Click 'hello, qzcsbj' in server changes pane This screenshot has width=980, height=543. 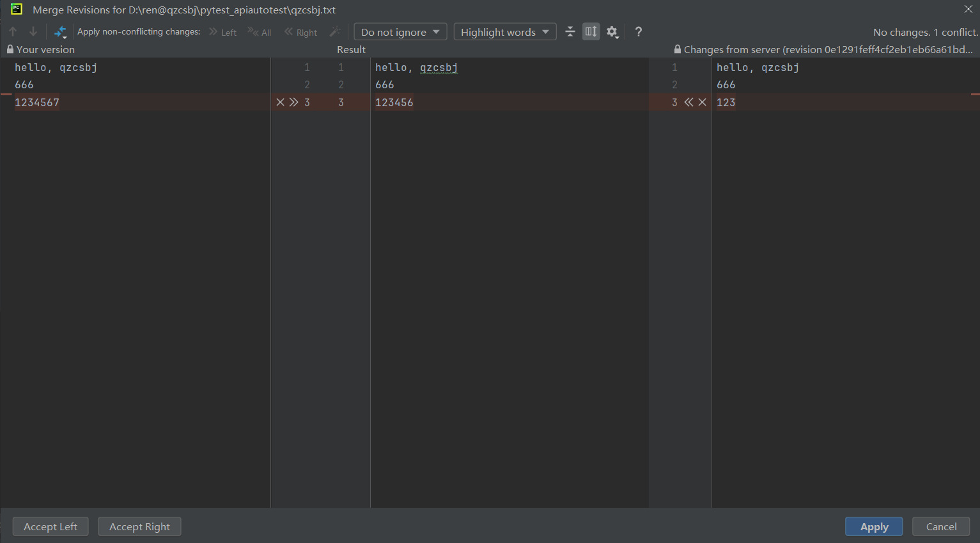pyautogui.click(x=758, y=68)
